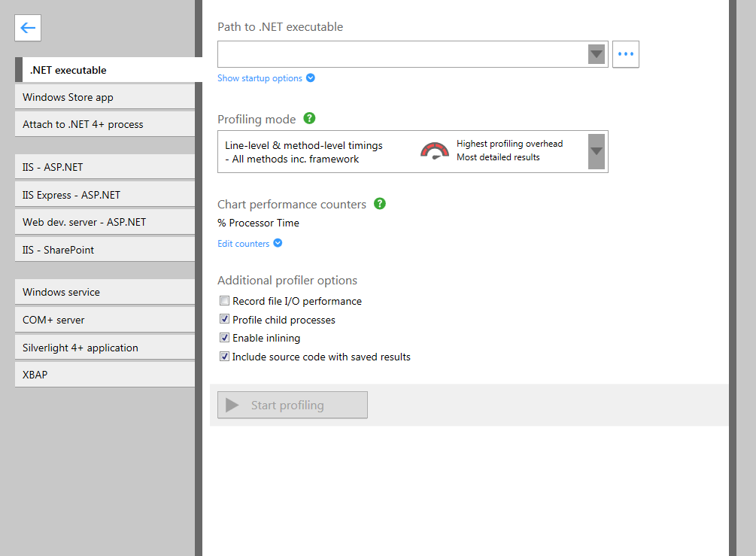Click the help icon beside Profiling mode

coord(308,118)
